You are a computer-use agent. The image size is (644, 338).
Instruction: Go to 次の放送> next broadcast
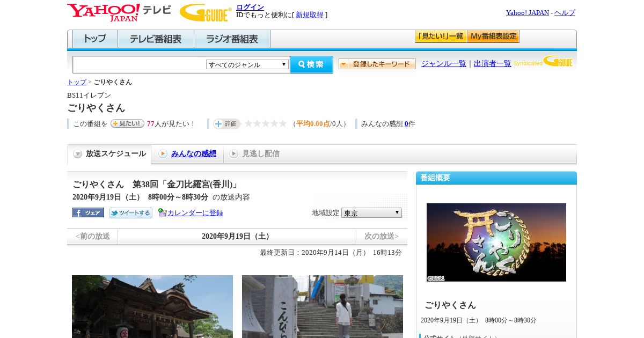pos(382,236)
